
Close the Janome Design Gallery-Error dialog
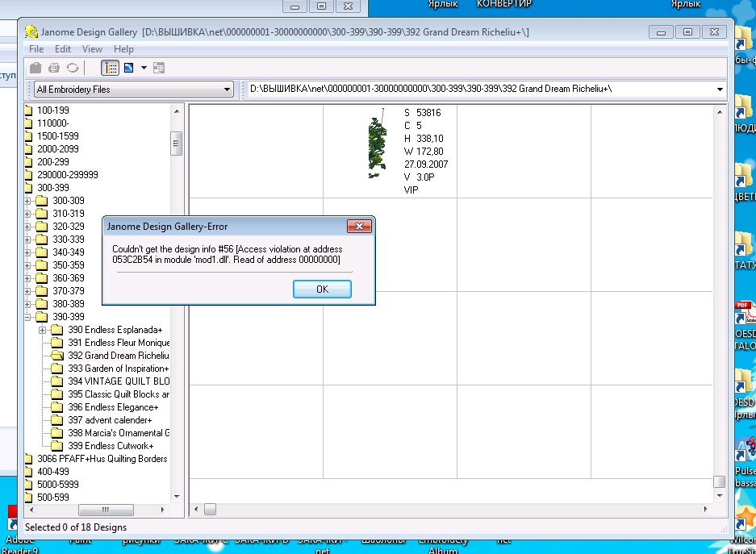(x=359, y=226)
